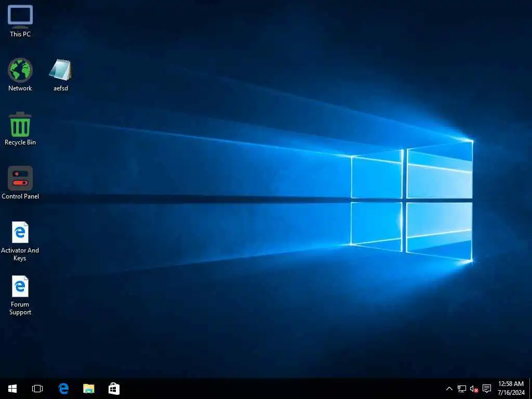This screenshot has width=532, height=399.
Task: Click the 'Control Panel' label text
Action: pos(20,196)
